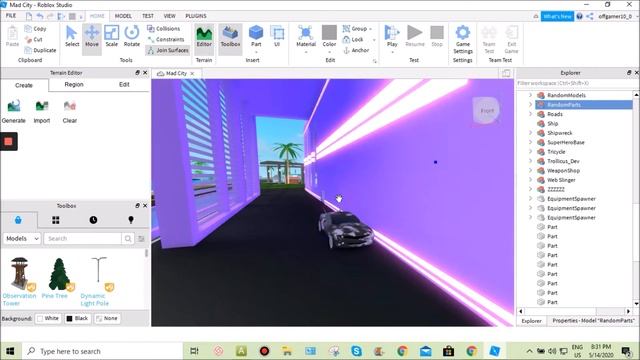Open the UI insert tool

point(277,36)
